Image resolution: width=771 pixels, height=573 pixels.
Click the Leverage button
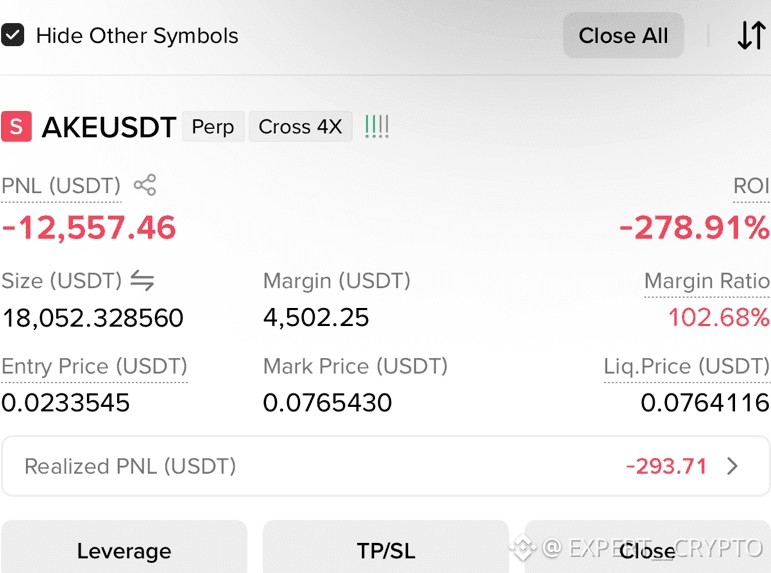(x=124, y=547)
